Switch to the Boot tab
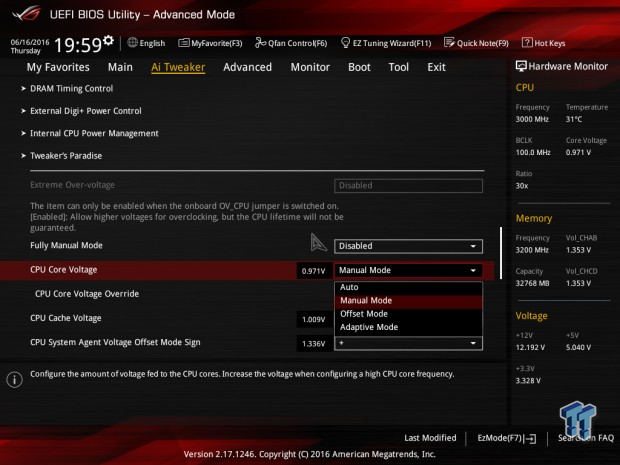The width and height of the screenshot is (620, 465). click(359, 67)
